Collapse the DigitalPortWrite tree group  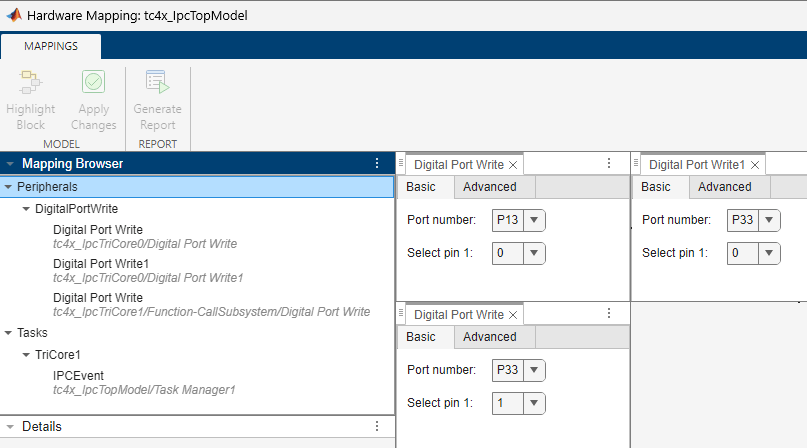tap(26, 209)
